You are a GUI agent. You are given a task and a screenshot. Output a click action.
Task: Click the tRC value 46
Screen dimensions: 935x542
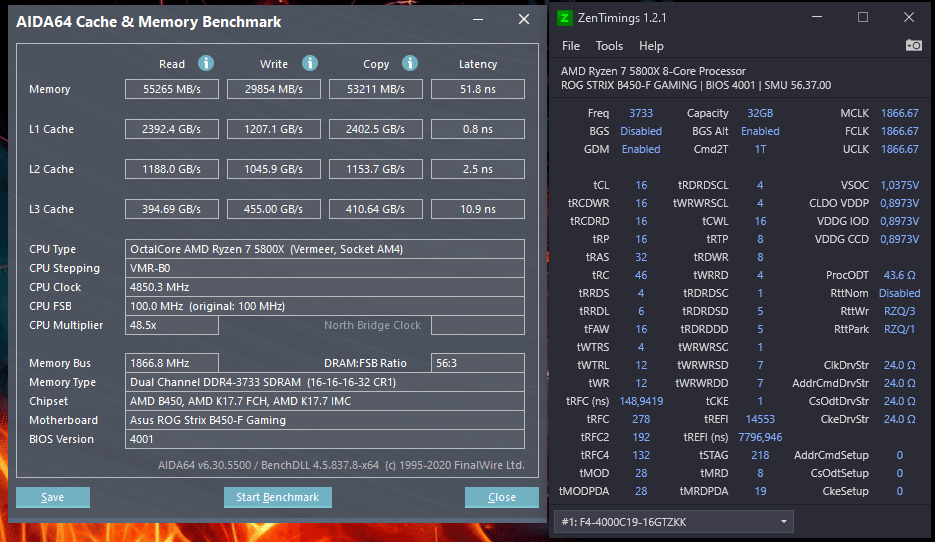point(641,275)
